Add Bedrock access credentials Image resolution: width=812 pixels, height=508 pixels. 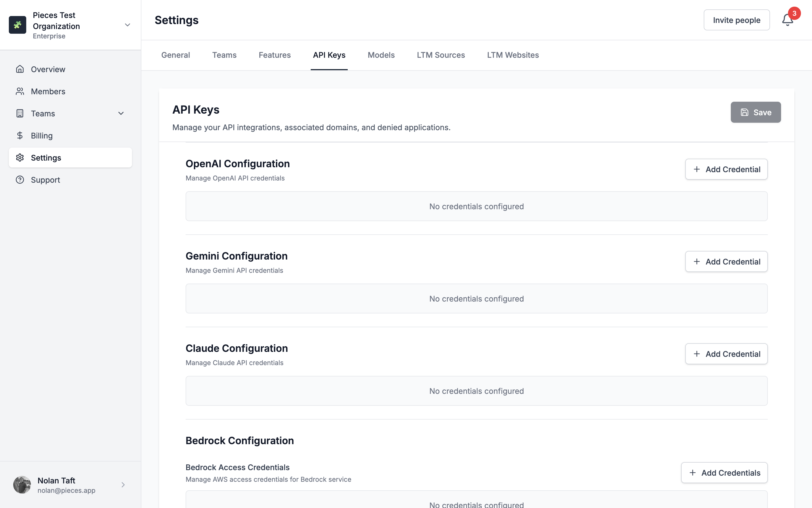[x=724, y=473]
